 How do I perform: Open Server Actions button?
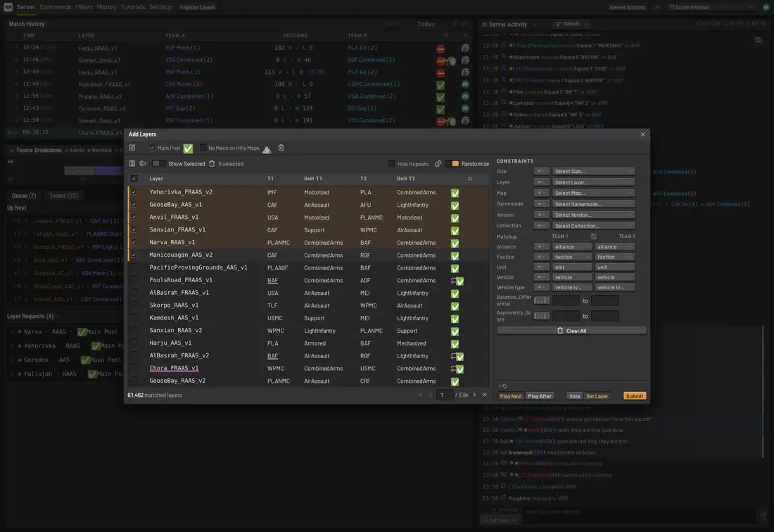point(627,7)
